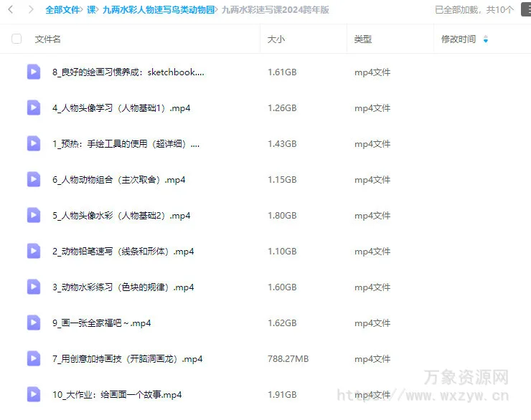Click the video icon beside 4_人物头像学习
The width and height of the screenshot is (531, 420).
34,108
